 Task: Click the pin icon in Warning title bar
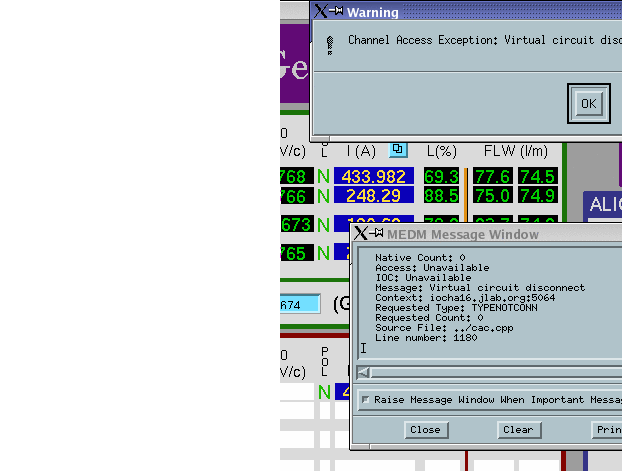pos(336,10)
